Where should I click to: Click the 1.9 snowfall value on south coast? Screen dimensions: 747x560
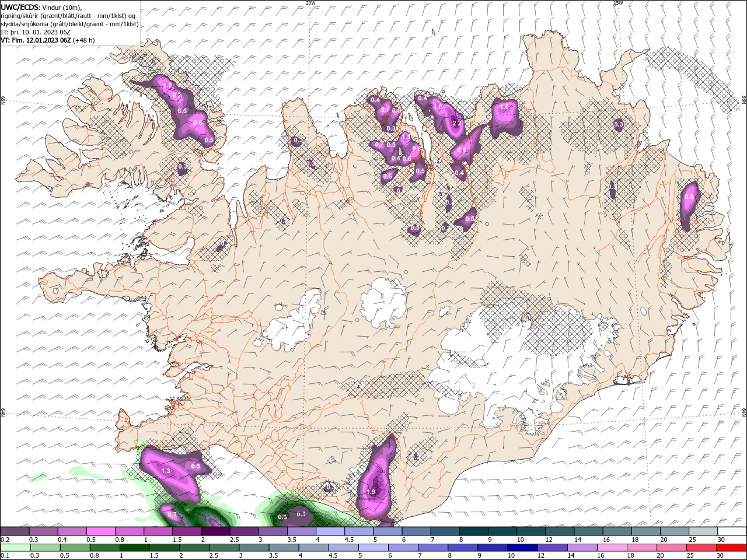click(371, 492)
